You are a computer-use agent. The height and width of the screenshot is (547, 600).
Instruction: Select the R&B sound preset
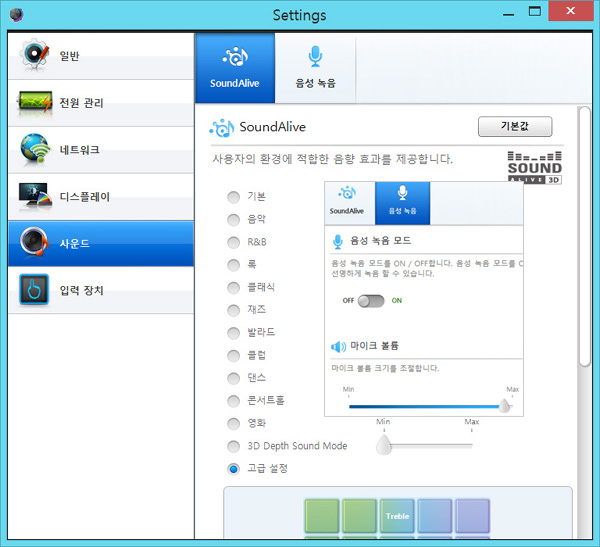(x=233, y=242)
